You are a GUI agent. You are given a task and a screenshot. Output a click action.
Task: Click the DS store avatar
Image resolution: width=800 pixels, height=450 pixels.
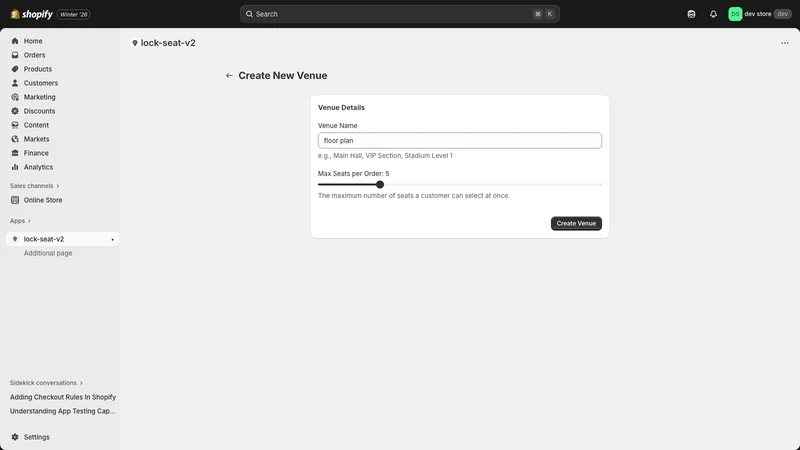735,14
